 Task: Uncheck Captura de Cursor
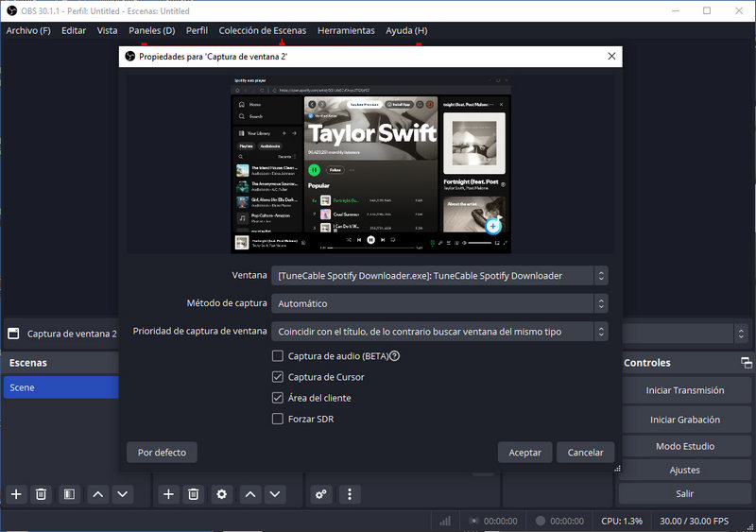tap(278, 377)
